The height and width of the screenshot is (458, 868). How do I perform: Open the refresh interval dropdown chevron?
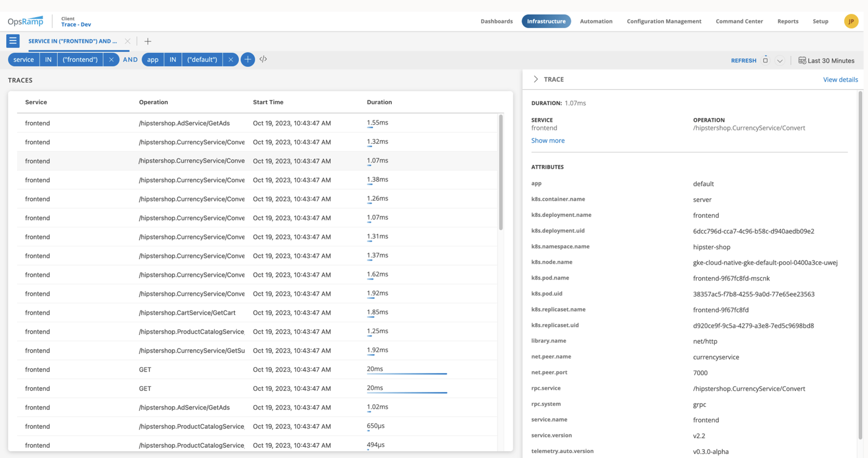tap(780, 60)
